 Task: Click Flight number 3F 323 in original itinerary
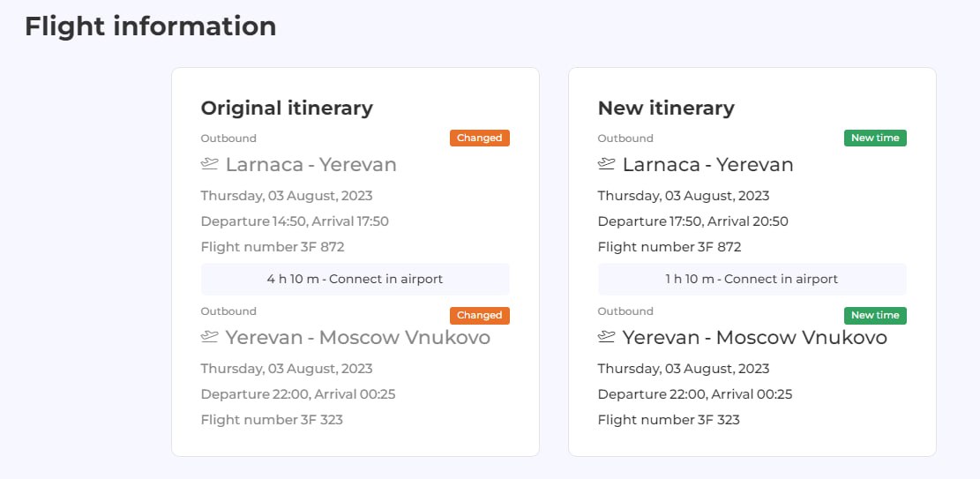point(272,420)
